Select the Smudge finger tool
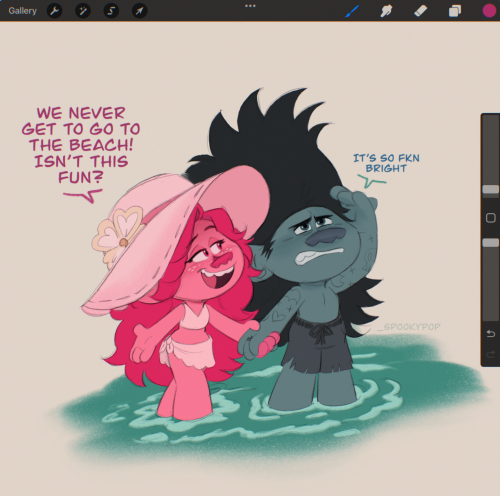This screenshot has width=500, height=496. click(x=386, y=11)
